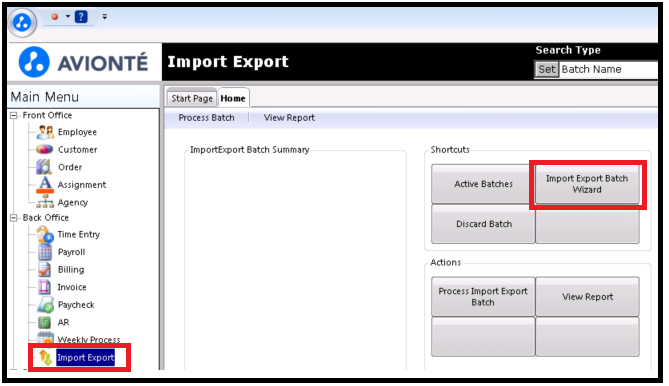Click Process Batch in the ribbon
The width and height of the screenshot is (669, 386).
pyautogui.click(x=206, y=118)
